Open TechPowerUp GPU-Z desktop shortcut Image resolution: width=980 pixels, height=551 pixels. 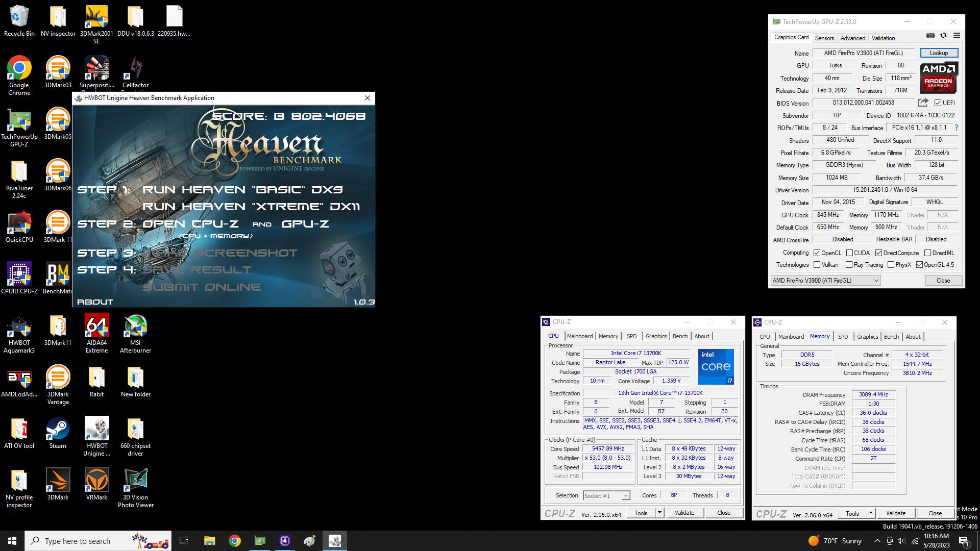click(x=19, y=127)
